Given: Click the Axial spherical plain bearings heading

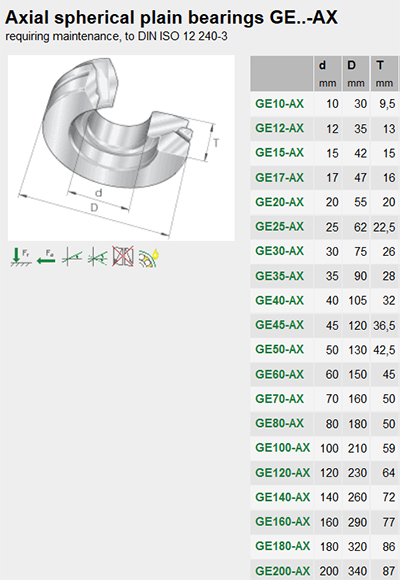Looking at the screenshot, I should point(171,17).
